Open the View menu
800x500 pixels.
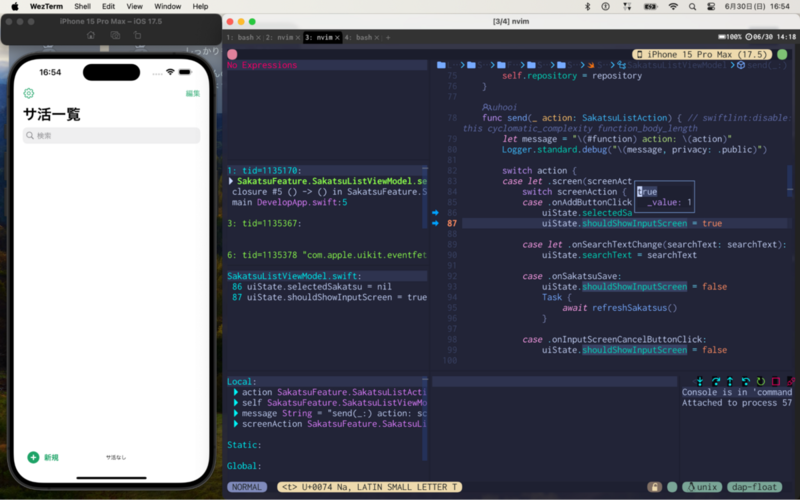click(135, 7)
